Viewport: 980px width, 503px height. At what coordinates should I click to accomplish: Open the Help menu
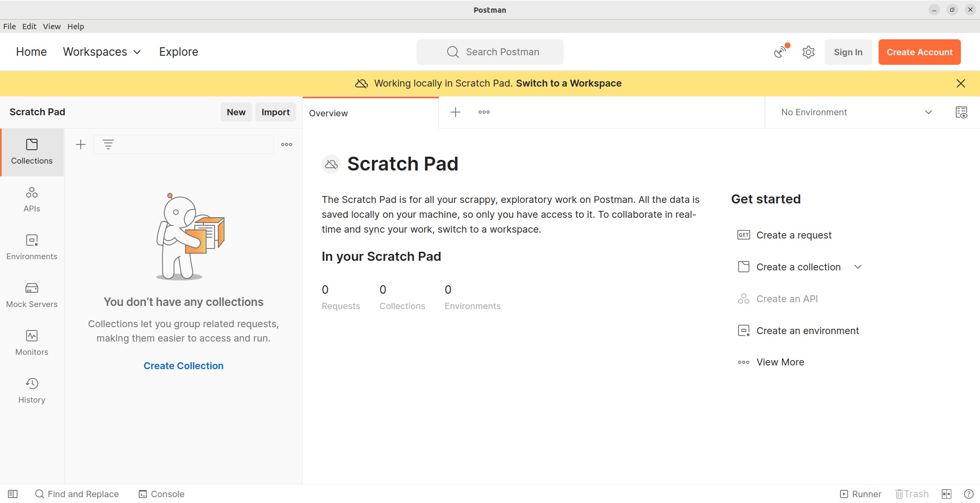[x=75, y=27]
